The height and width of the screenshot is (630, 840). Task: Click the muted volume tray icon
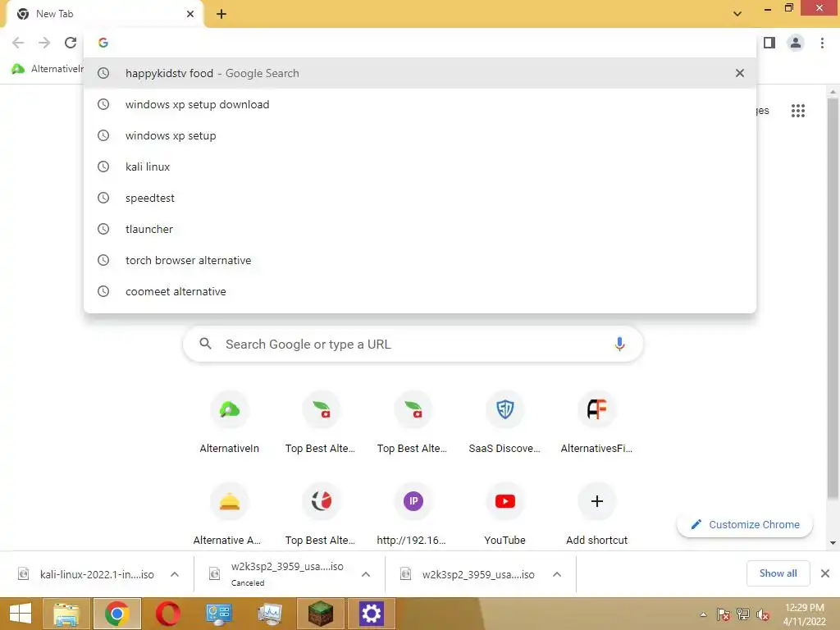[x=762, y=614]
